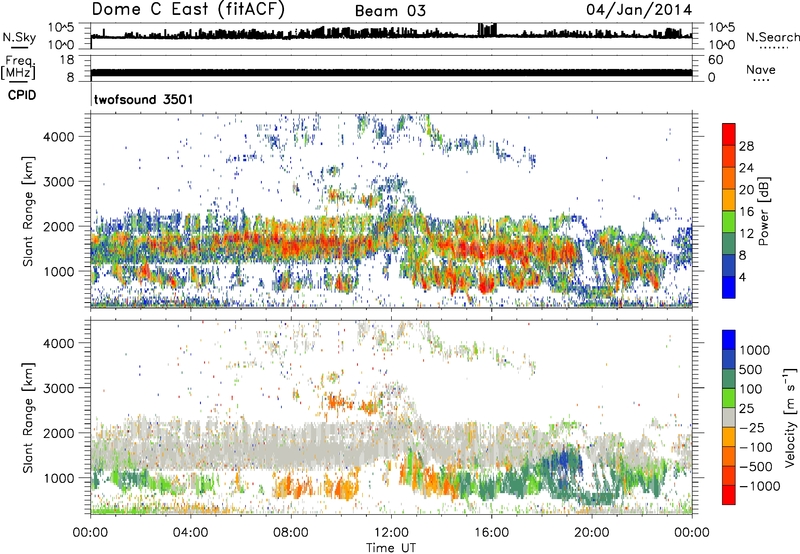Click the gray segment of the Velocity color bar

pos(729,417)
